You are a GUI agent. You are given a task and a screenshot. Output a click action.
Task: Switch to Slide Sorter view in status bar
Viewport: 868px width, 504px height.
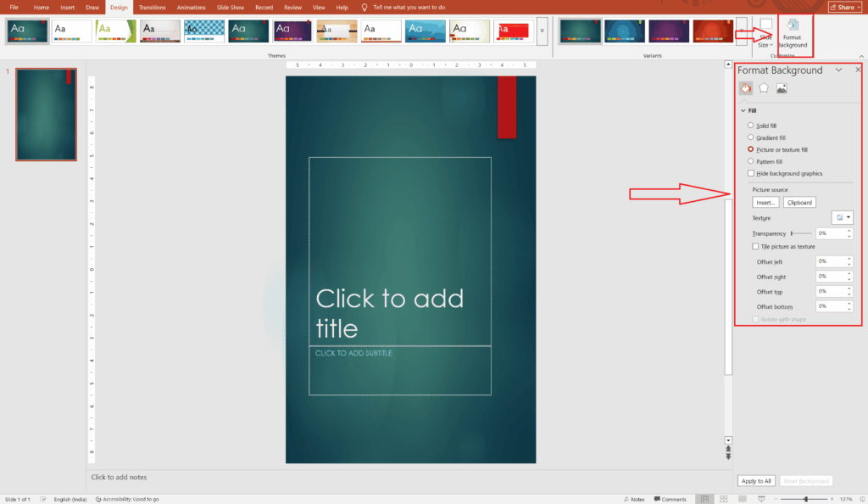click(723, 499)
